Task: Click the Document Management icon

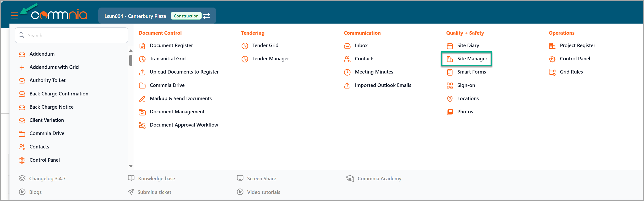Action: 142,112
